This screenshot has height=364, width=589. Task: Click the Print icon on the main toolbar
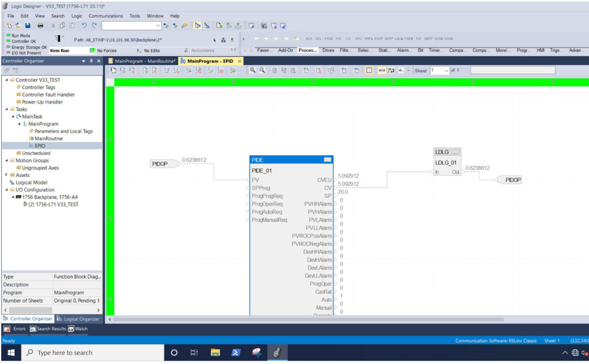[40, 25]
